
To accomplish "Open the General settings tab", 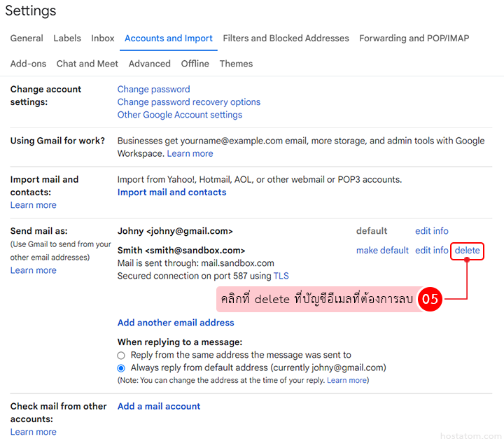I will pos(27,38).
